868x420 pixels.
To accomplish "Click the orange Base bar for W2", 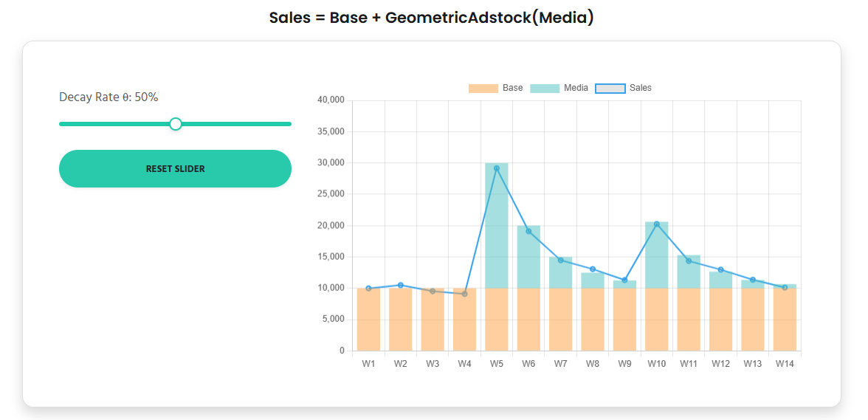I will pyautogui.click(x=400, y=321).
